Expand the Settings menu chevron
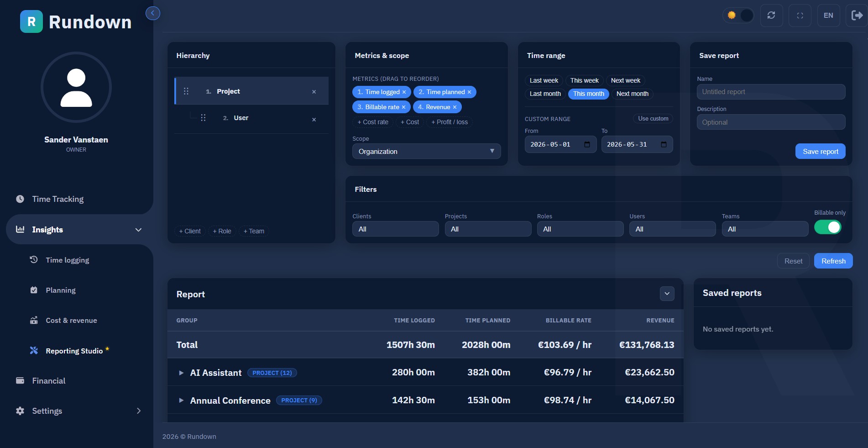 tap(139, 411)
